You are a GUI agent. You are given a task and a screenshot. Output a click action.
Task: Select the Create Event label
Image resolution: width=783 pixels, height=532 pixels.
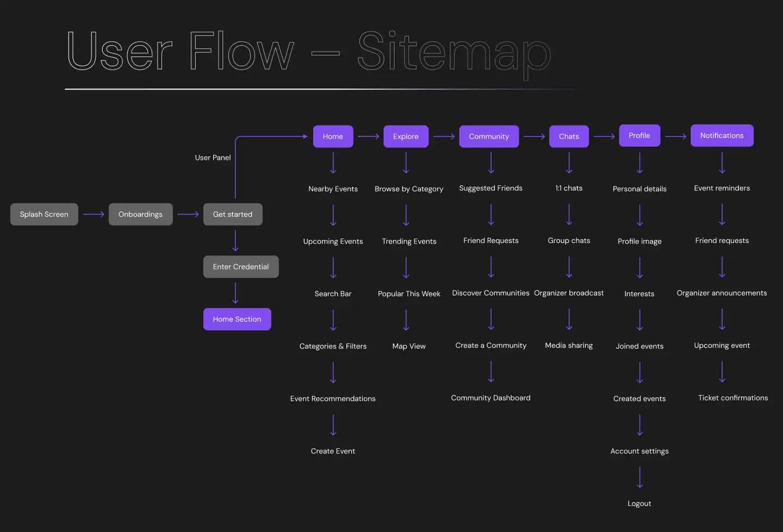333,451
